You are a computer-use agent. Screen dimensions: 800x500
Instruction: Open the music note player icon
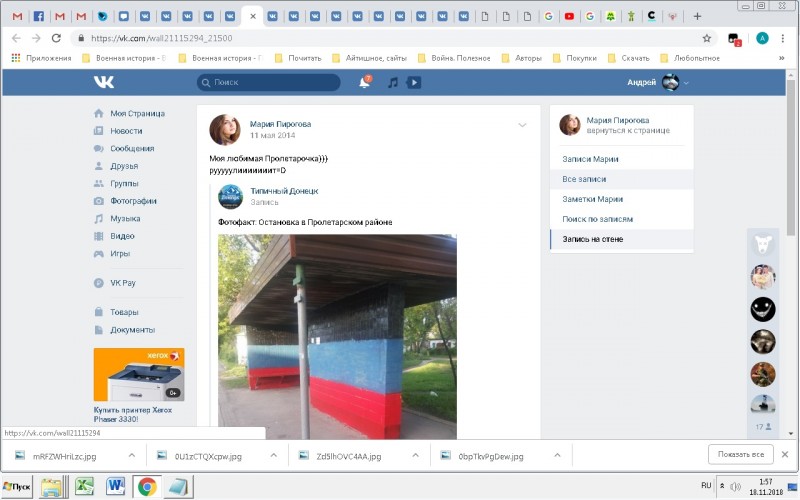[x=393, y=82]
